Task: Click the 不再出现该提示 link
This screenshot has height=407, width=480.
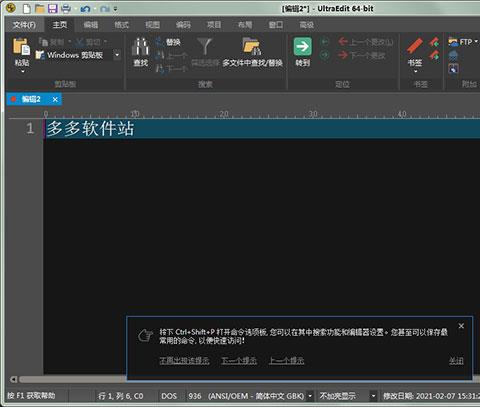Action: click(184, 361)
